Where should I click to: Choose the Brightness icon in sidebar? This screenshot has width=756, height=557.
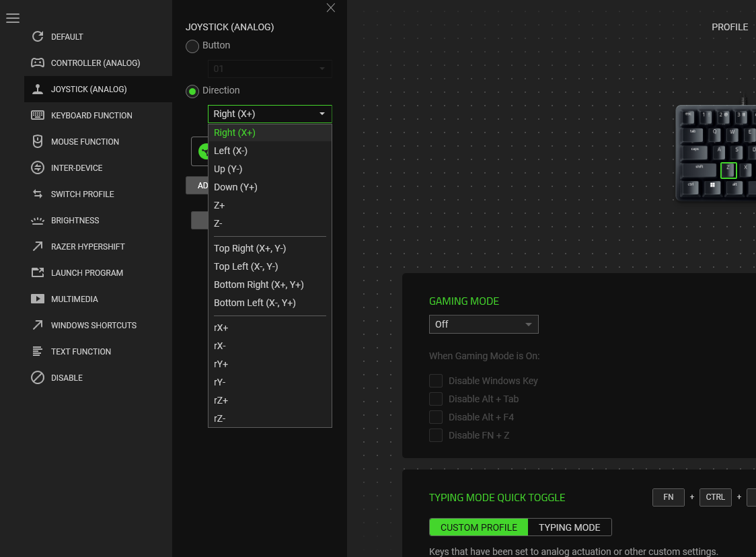38,220
